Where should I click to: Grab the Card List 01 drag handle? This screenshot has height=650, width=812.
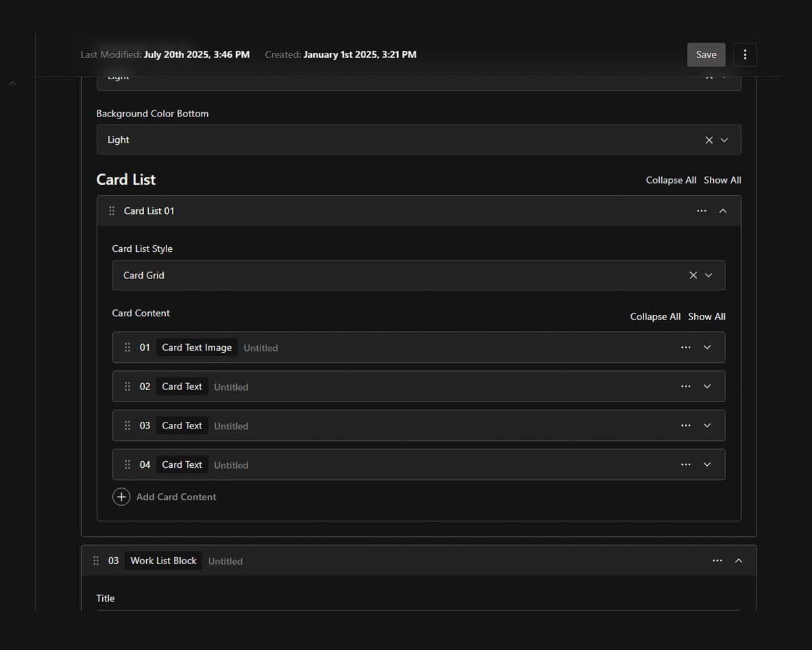(x=112, y=211)
